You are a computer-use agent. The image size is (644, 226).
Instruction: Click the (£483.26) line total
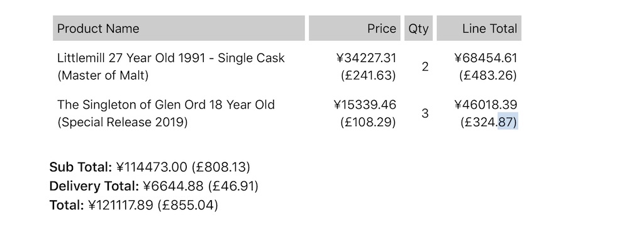coord(488,76)
